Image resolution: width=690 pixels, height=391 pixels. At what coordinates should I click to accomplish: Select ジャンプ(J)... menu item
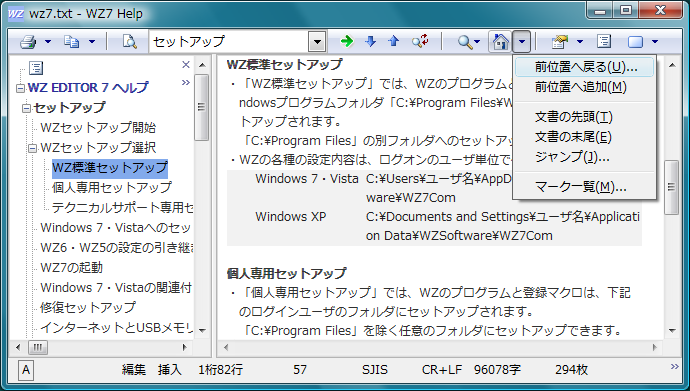(584, 157)
